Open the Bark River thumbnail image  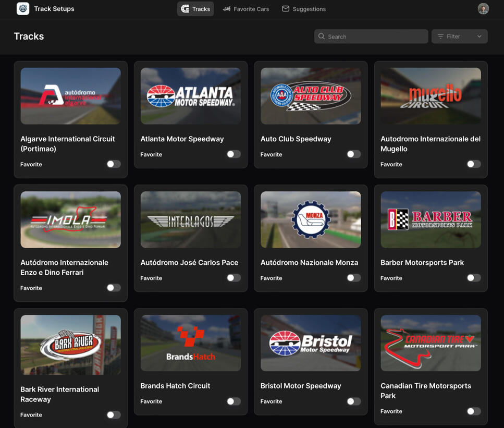coord(71,345)
